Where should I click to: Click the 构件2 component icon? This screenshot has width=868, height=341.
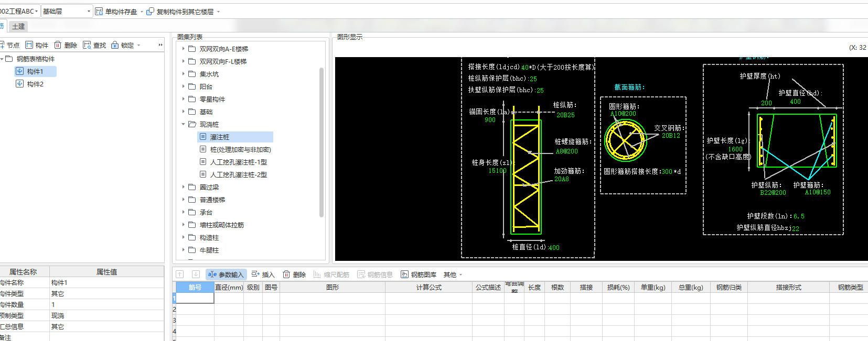click(19, 84)
